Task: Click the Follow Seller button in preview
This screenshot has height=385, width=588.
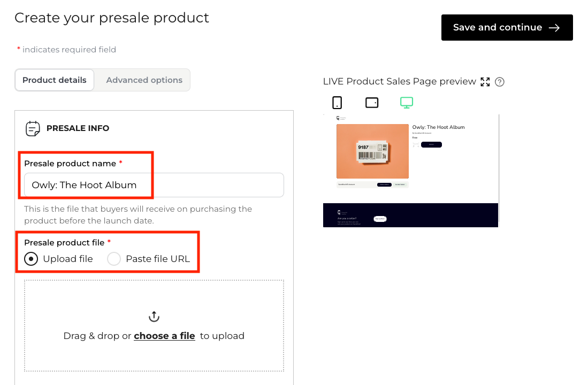Action: 384,184
